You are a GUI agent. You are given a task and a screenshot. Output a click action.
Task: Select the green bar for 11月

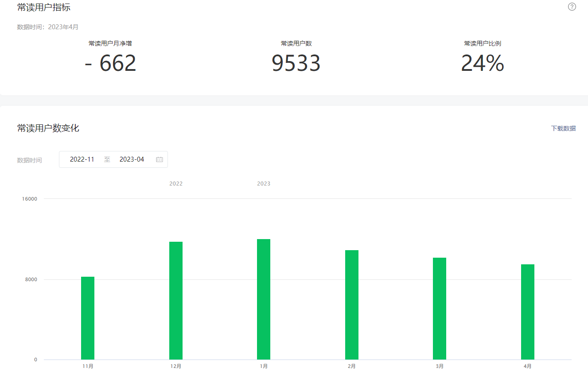point(88,318)
